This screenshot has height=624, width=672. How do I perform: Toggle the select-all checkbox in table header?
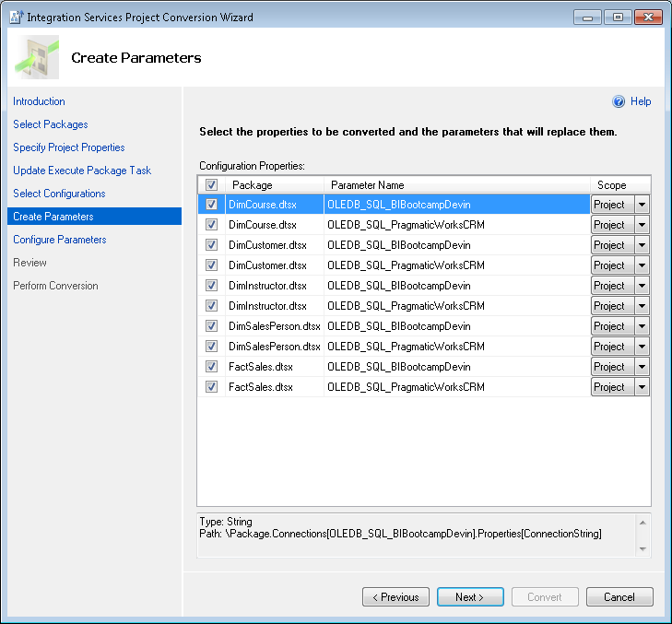click(x=212, y=185)
